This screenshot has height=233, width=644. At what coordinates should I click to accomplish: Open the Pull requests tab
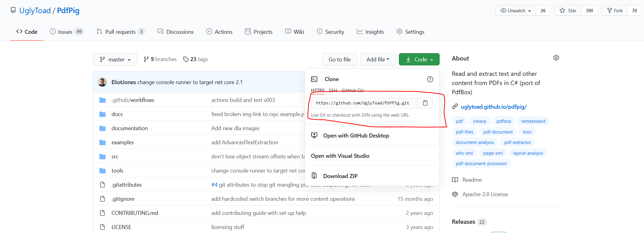point(121,32)
